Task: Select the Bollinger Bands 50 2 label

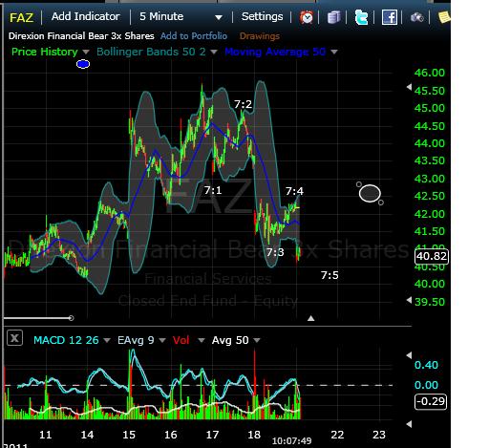Action: (x=151, y=52)
